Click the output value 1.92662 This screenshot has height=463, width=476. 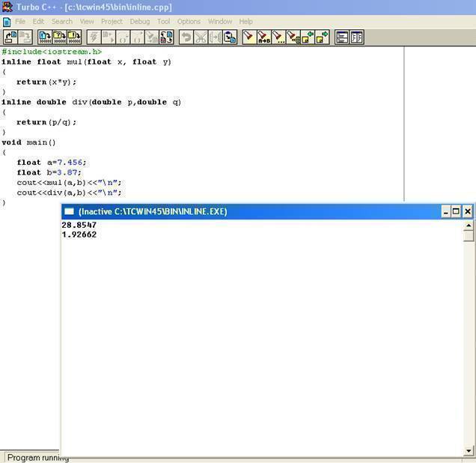[x=79, y=234]
